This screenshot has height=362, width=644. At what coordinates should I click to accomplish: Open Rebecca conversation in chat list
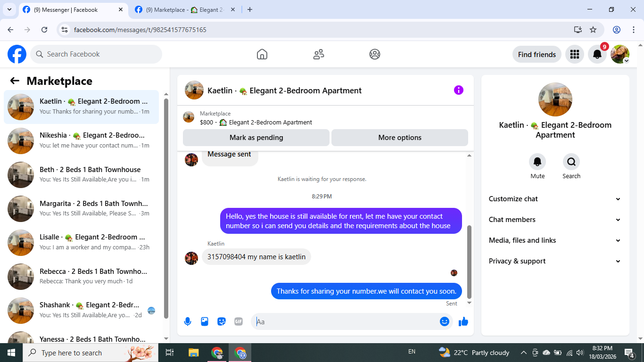[81, 277]
